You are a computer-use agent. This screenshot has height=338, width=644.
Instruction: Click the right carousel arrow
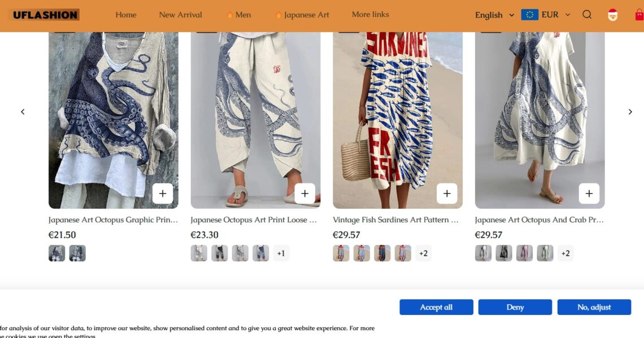pos(630,111)
